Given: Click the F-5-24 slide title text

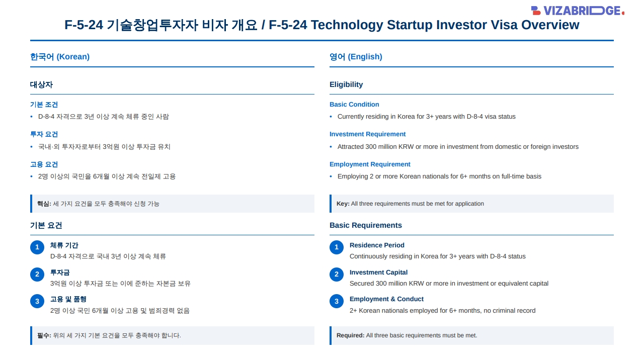Looking at the screenshot, I should pos(322,25).
